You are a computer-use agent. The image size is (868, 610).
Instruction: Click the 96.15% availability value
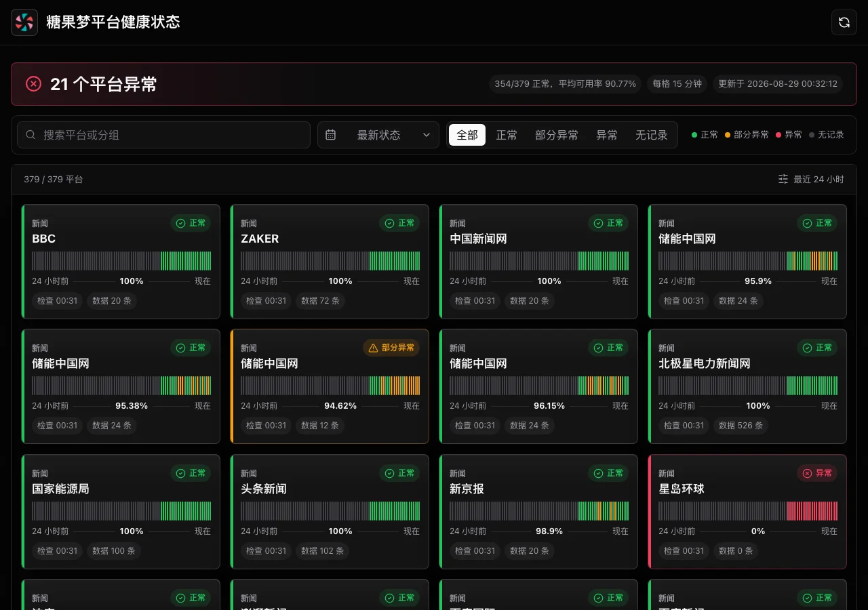click(549, 406)
